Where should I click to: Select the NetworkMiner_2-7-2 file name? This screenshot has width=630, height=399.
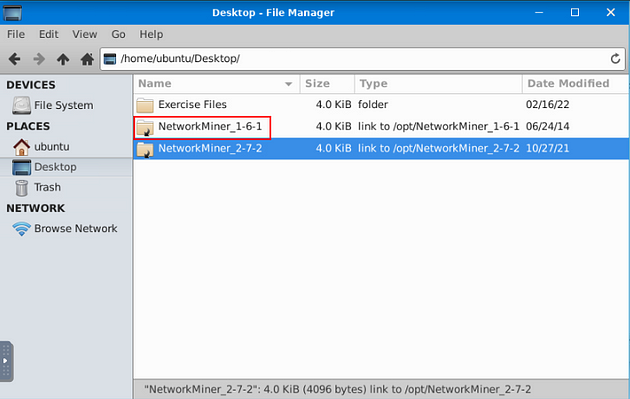pos(210,149)
